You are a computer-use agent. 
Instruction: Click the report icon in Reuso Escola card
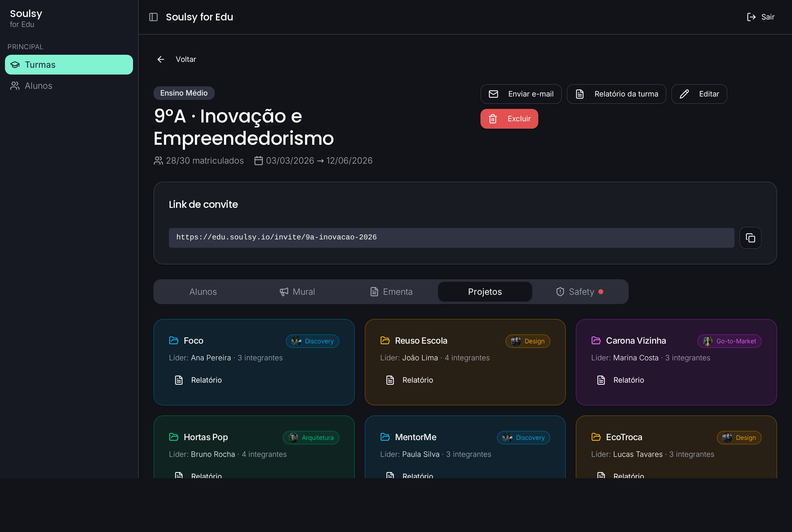[x=390, y=380]
